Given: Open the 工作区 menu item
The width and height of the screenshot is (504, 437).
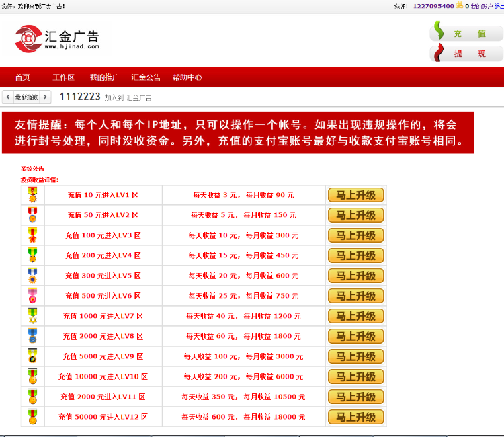Looking at the screenshot, I should coord(63,77).
